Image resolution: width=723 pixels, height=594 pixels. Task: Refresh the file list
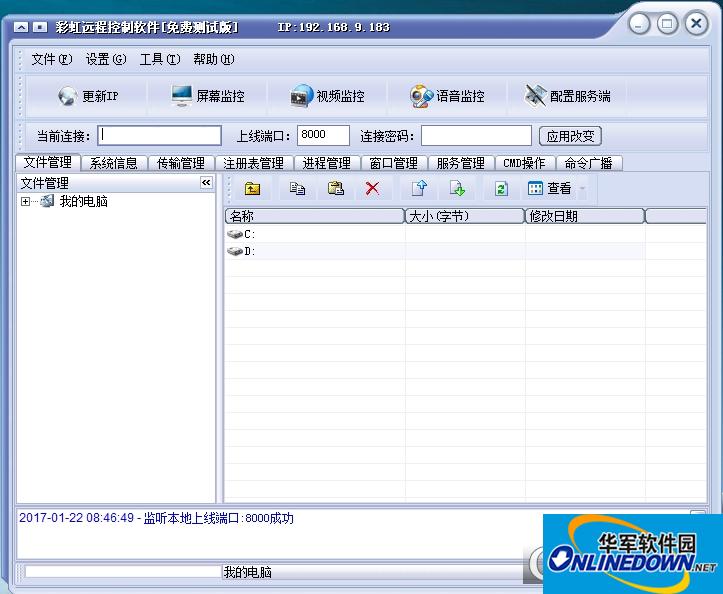[x=502, y=189]
